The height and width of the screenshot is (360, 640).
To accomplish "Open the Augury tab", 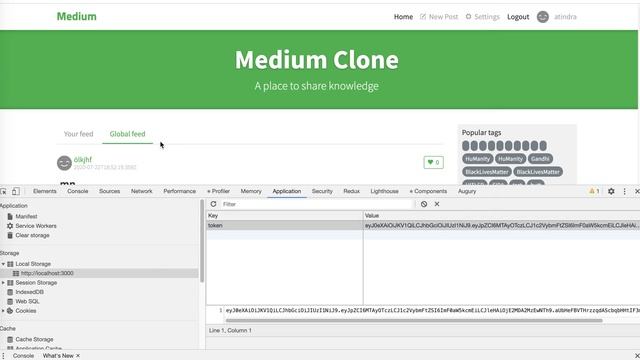I will (467, 191).
